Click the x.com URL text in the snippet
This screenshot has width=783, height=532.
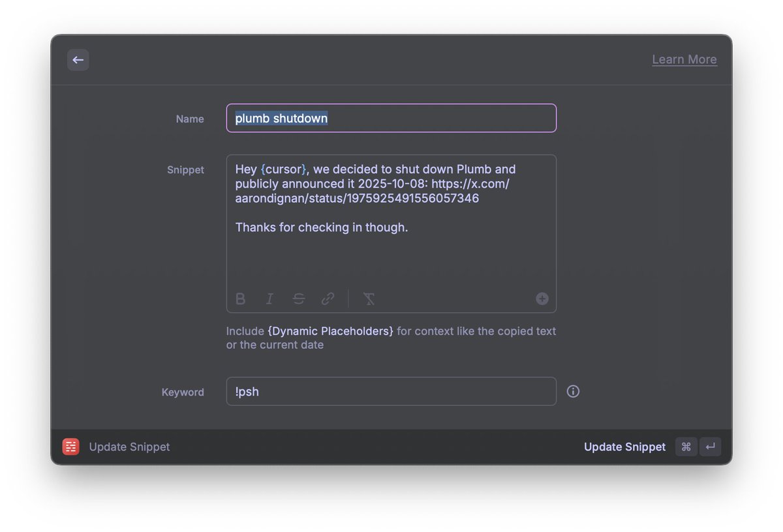click(x=372, y=191)
